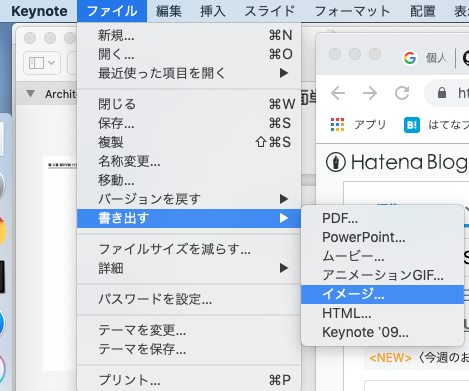Expand 最近使った項目を開く submenu
The width and height of the screenshot is (469, 391).
(189, 73)
